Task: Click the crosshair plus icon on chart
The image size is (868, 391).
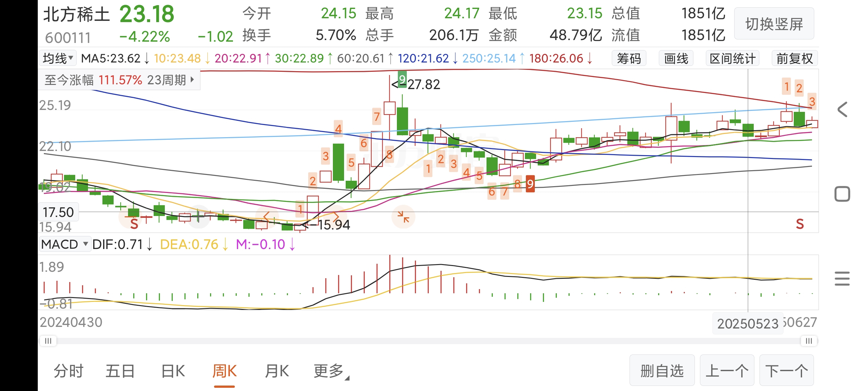Action: pos(198,216)
